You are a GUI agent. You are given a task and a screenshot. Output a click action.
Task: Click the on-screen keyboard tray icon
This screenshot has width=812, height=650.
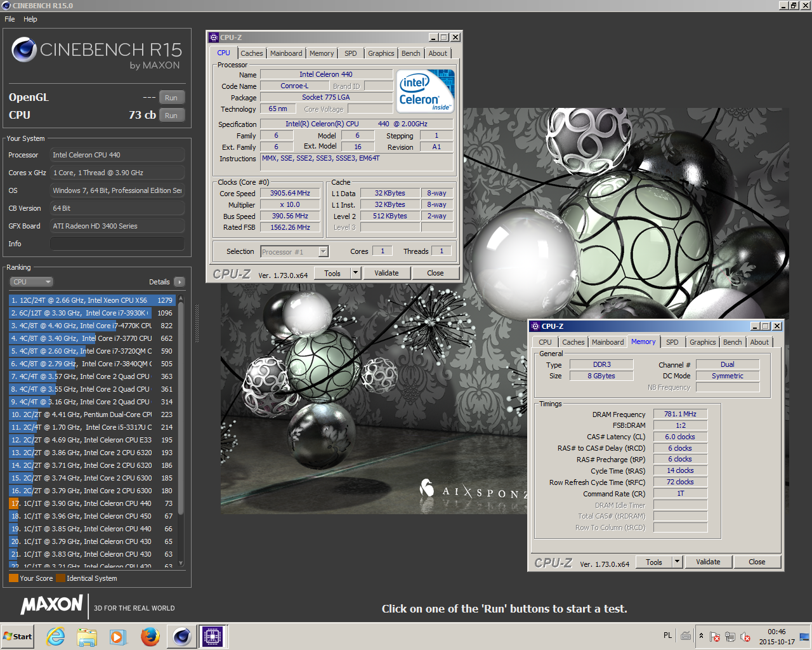coord(686,635)
